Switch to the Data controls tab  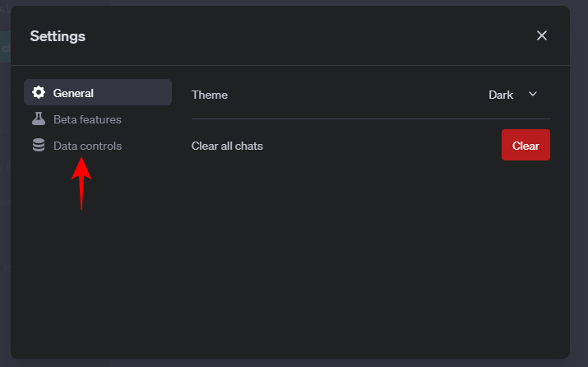coord(87,146)
